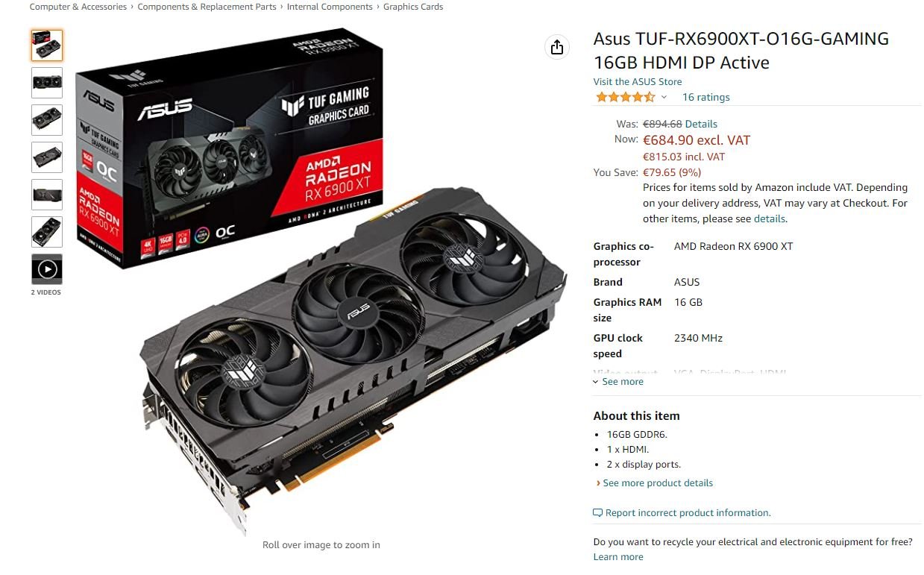Viewport: 924px width, 575px height.
Task: Play the product videos thumbnail
Action: click(x=47, y=269)
